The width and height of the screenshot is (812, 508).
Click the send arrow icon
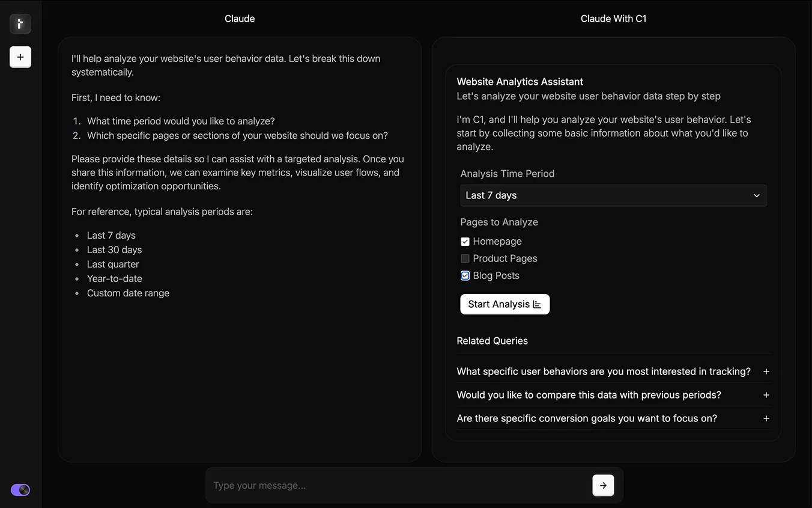coord(602,485)
